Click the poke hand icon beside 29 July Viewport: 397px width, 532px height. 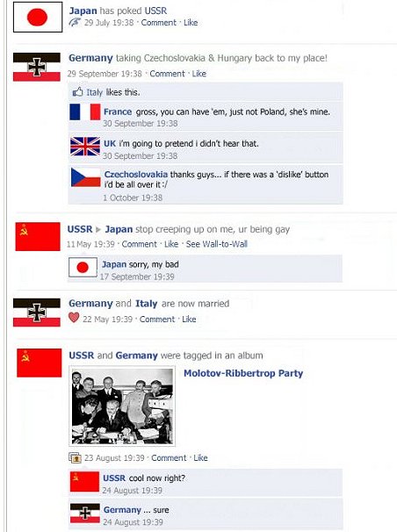click(x=75, y=23)
